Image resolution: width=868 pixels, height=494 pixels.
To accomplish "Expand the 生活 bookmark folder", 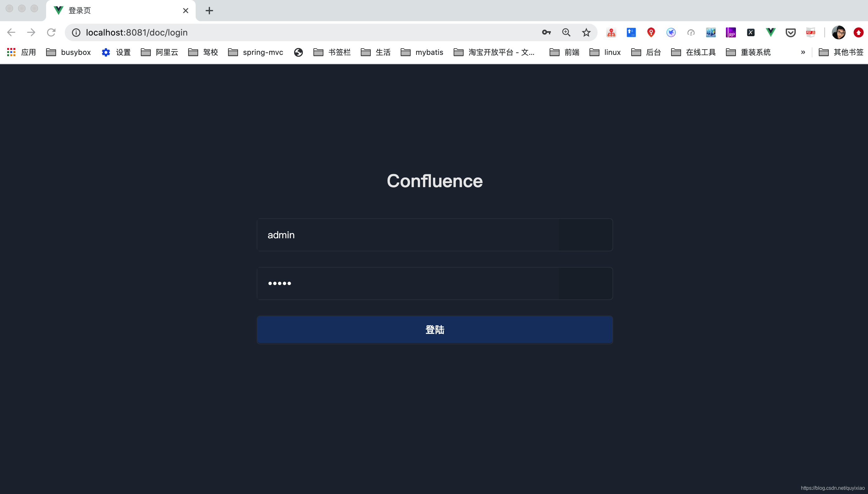I will [x=376, y=52].
